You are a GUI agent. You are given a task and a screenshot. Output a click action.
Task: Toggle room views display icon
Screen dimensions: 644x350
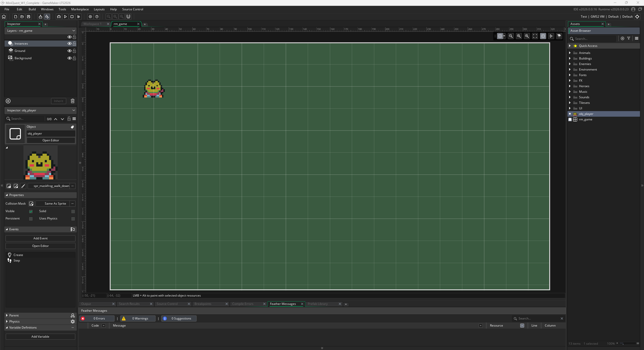coord(543,36)
